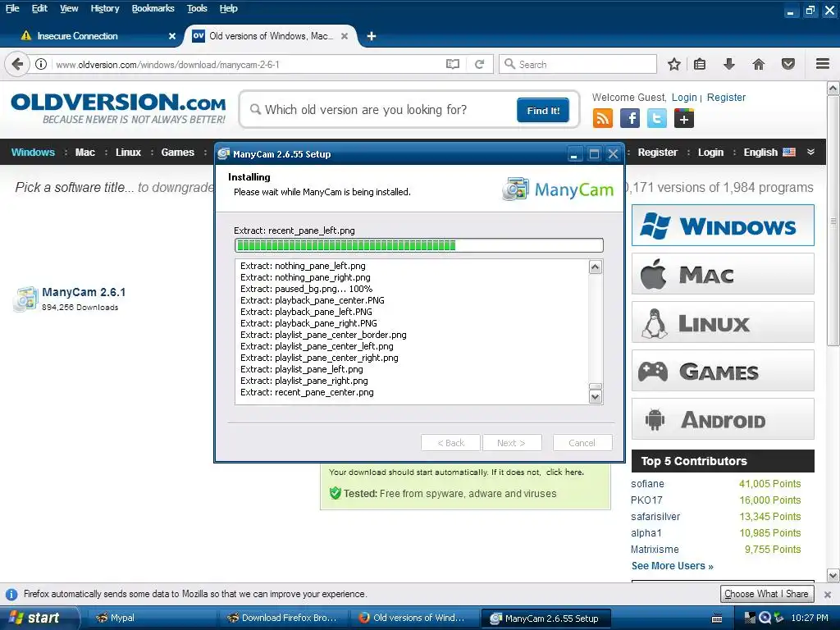Click 'click here' download link
The image size is (840, 630).
(565, 472)
